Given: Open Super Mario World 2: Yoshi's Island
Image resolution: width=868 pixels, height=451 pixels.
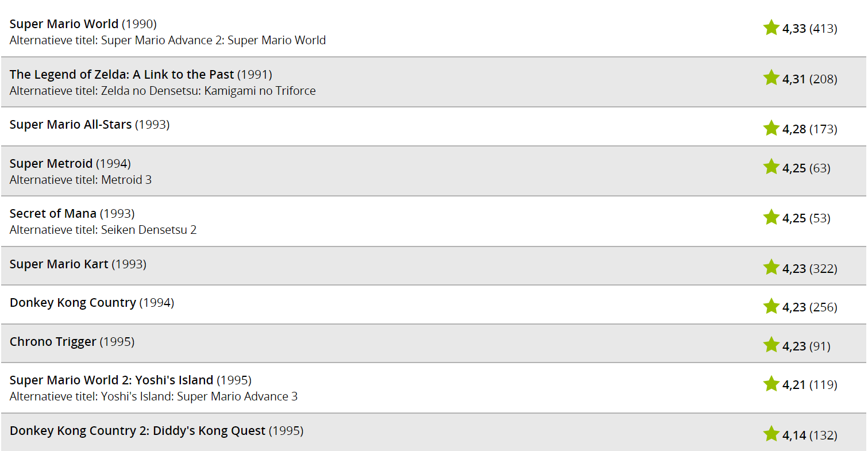Looking at the screenshot, I should [x=111, y=380].
